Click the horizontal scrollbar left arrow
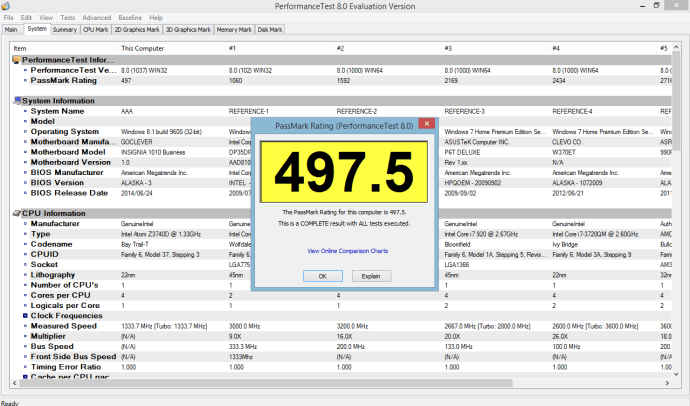The height and width of the screenshot is (406, 690). click(15, 383)
